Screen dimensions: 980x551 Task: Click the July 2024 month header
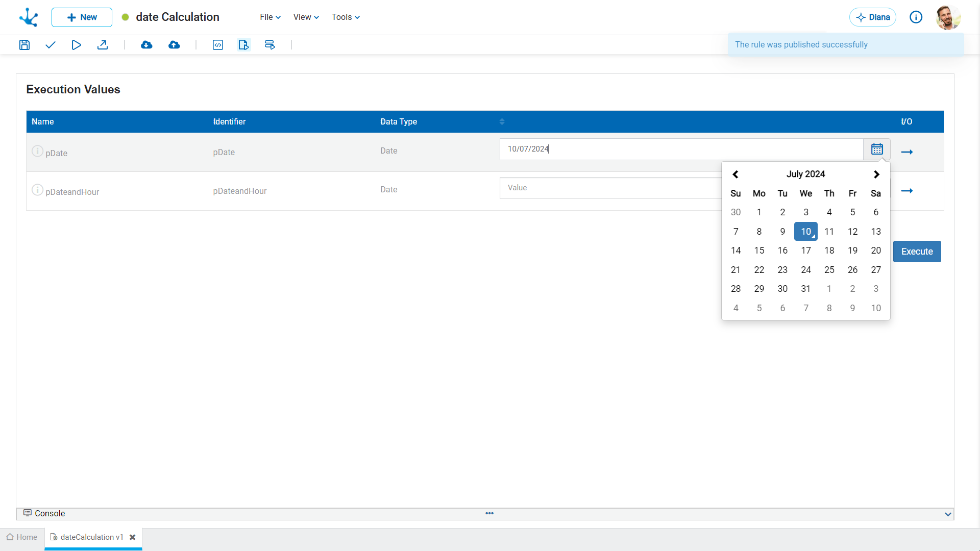(x=805, y=174)
